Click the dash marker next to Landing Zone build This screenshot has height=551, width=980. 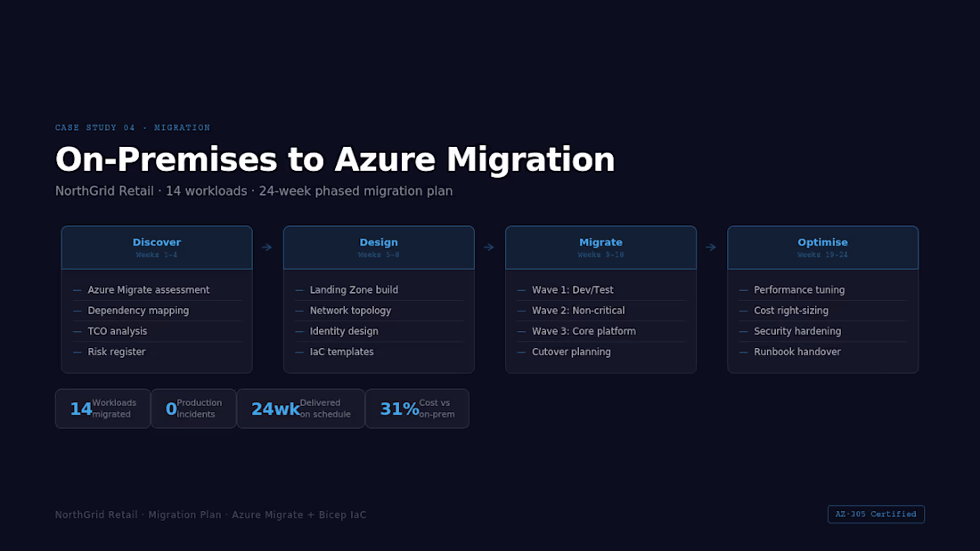click(298, 289)
